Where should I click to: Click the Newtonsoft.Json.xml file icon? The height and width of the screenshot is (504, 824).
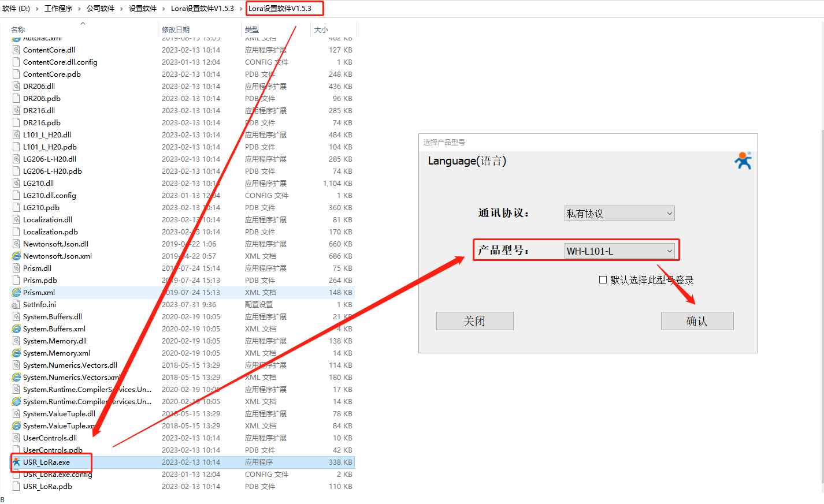[16, 256]
